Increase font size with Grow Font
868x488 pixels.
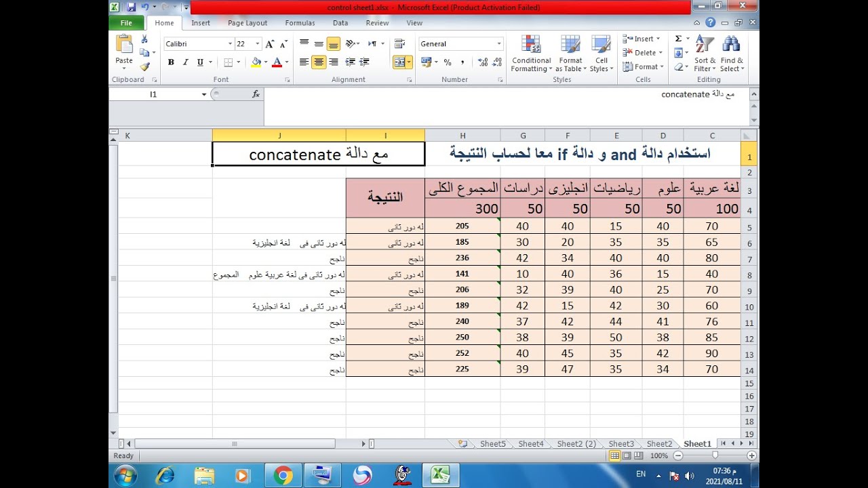[270, 44]
